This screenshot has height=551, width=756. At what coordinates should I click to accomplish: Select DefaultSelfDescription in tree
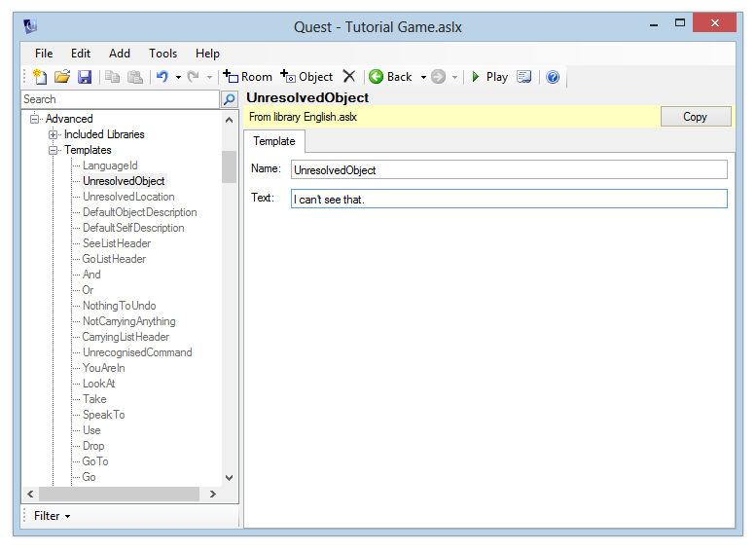[133, 228]
